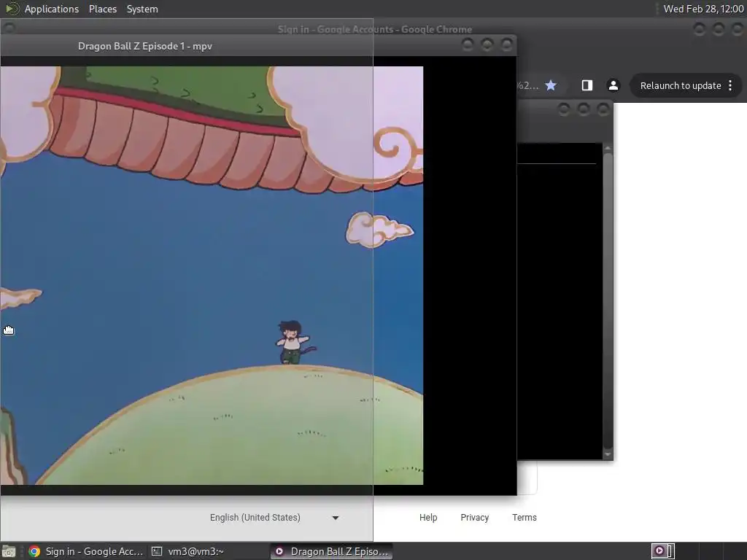Click the Chrome address bar text ending %2...

[x=528, y=86]
